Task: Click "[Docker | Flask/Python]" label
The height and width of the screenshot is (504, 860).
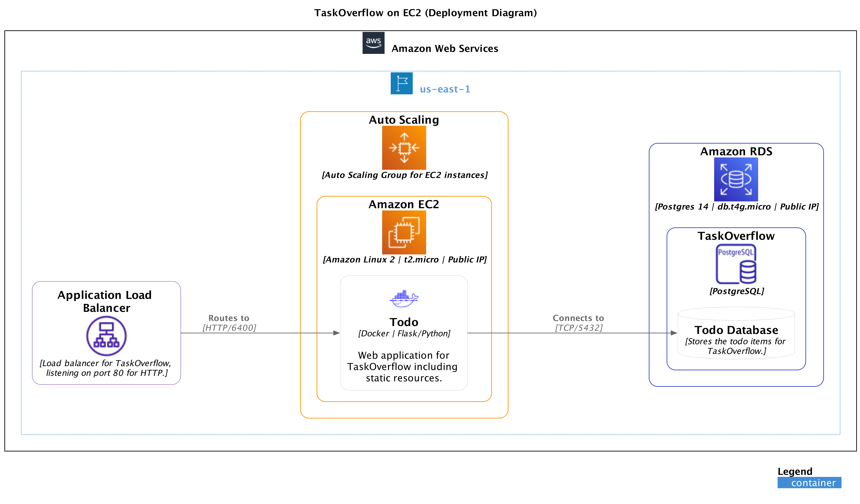Action: point(404,334)
